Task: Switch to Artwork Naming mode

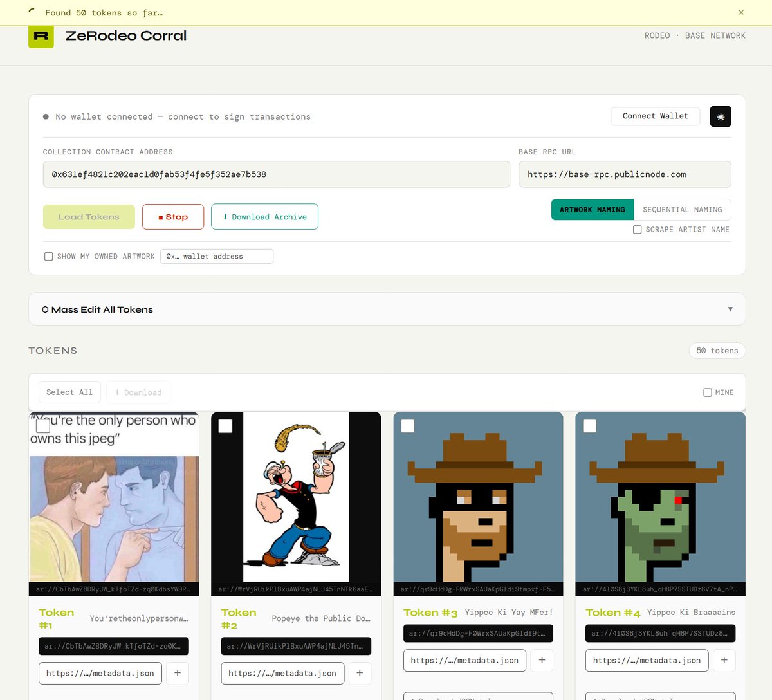Action: (x=593, y=210)
